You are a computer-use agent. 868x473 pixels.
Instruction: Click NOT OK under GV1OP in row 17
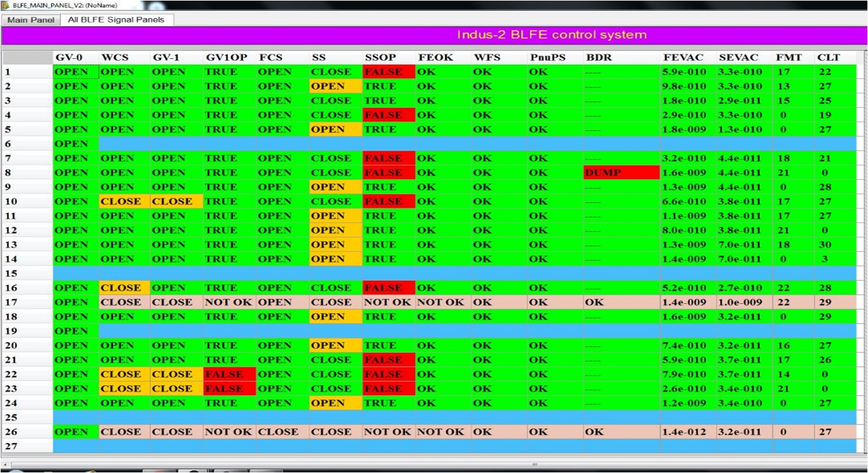(x=230, y=302)
